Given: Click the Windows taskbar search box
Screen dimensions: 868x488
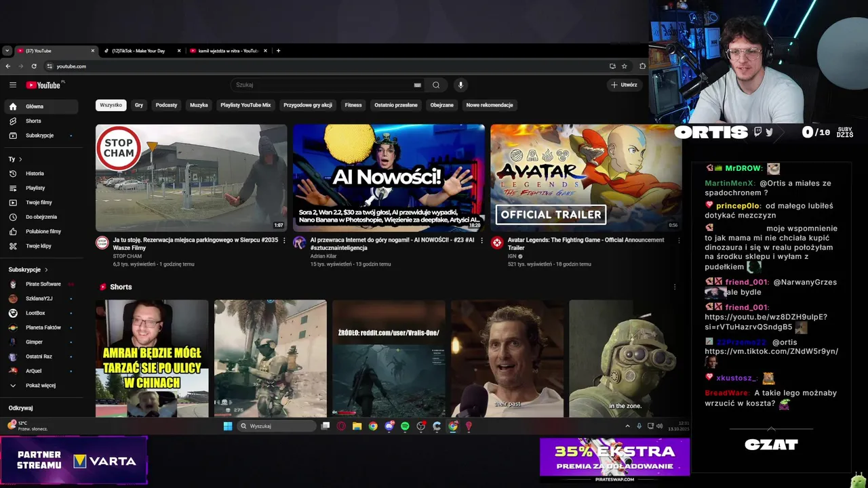Looking at the screenshot, I should point(277,426).
